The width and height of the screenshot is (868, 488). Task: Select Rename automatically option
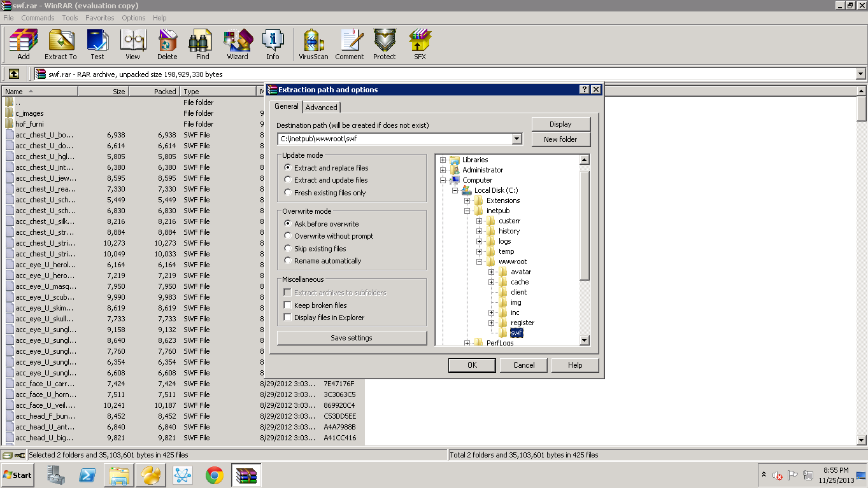coord(288,261)
